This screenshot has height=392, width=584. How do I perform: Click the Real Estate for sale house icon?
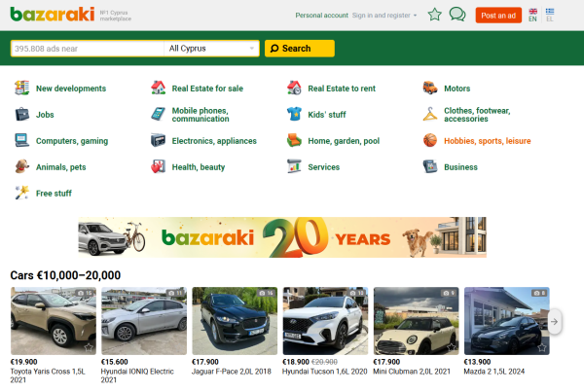[x=158, y=89]
